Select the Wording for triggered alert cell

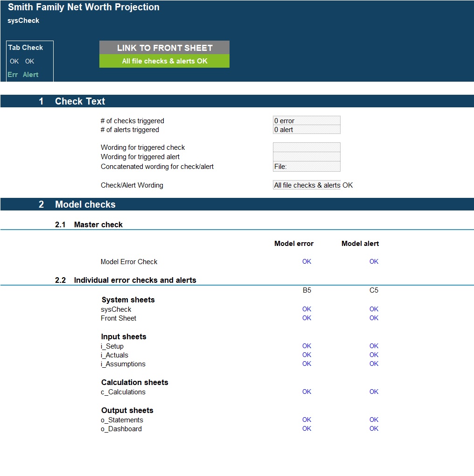(x=307, y=157)
